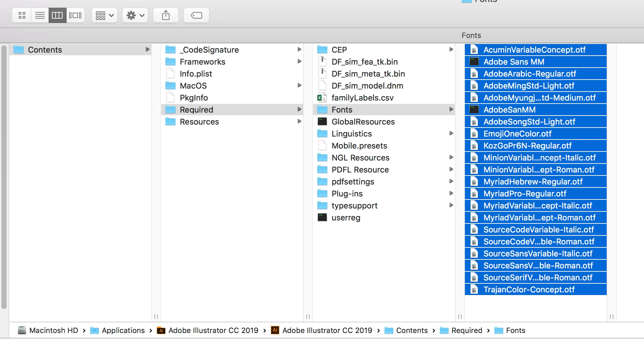Select the Info.plist file icon

(x=170, y=74)
